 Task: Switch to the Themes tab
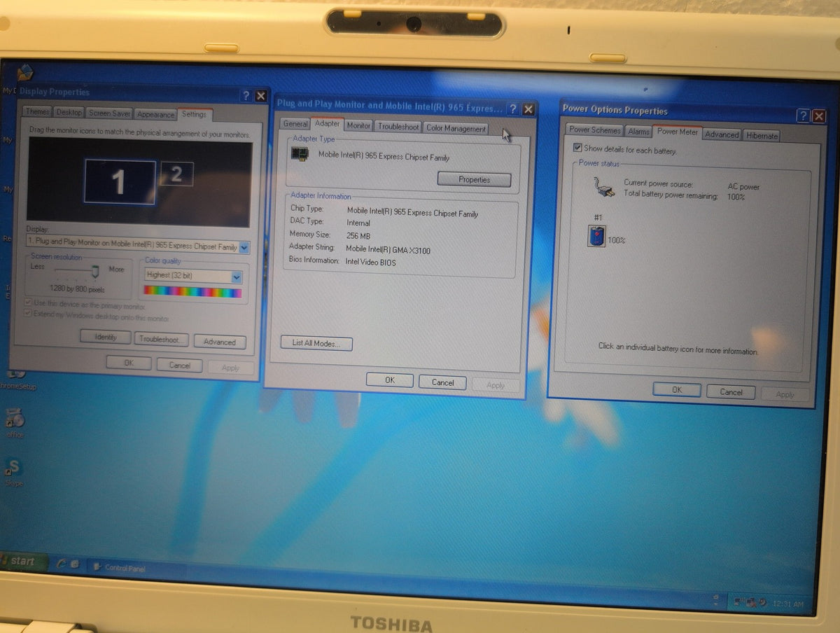pyautogui.click(x=37, y=111)
